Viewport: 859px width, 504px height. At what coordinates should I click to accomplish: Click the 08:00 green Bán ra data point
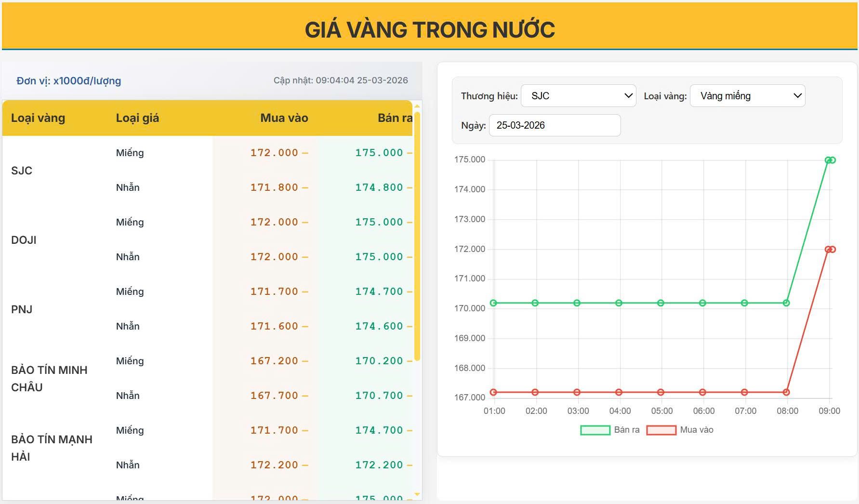786,303
